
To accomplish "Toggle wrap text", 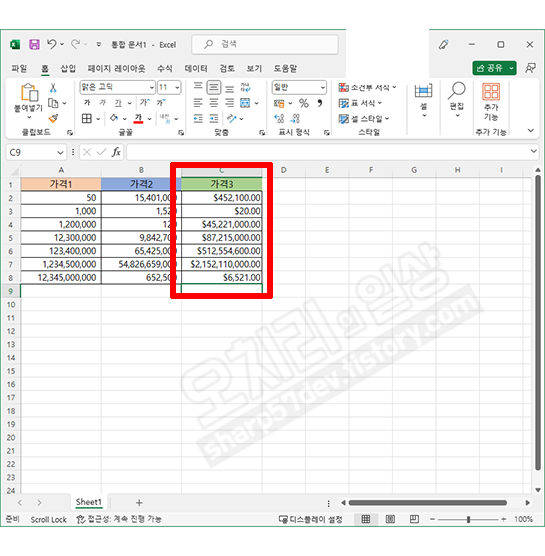I will pyautogui.click(x=245, y=87).
